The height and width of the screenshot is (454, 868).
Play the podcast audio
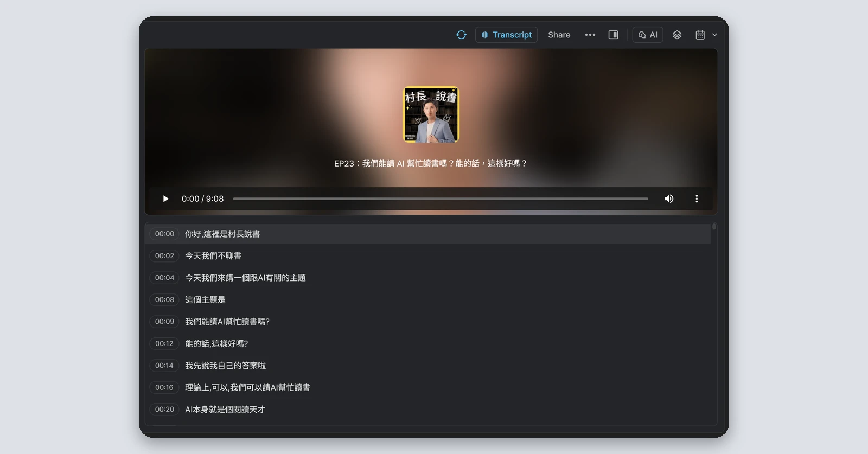[165, 199]
